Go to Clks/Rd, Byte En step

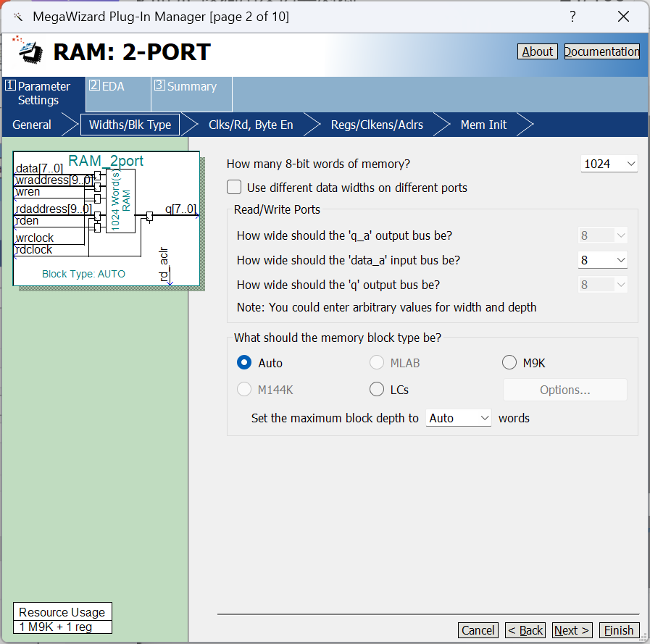pyautogui.click(x=251, y=125)
